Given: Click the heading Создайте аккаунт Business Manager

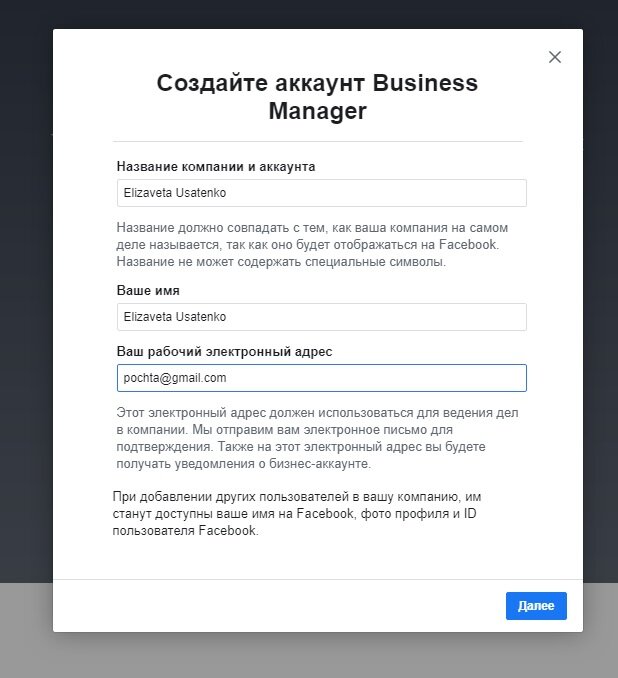Looking at the screenshot, I should (x=317, y=96).
